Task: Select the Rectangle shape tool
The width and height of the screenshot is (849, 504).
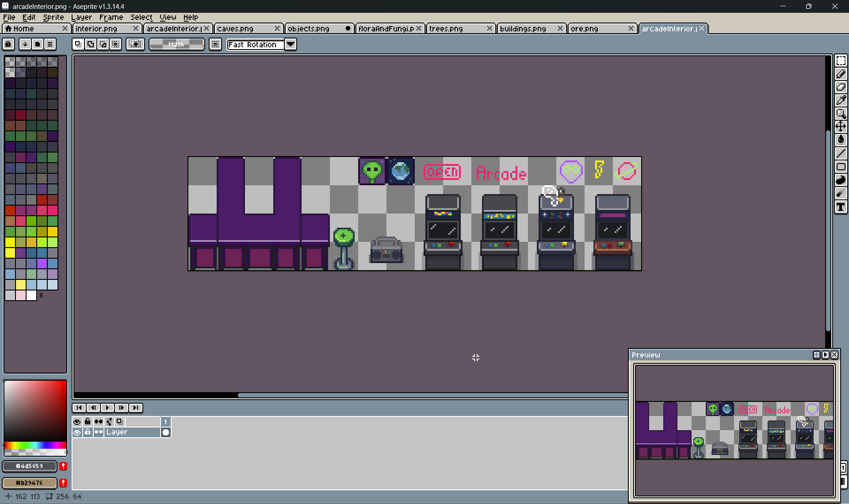Action: (841, 167)
